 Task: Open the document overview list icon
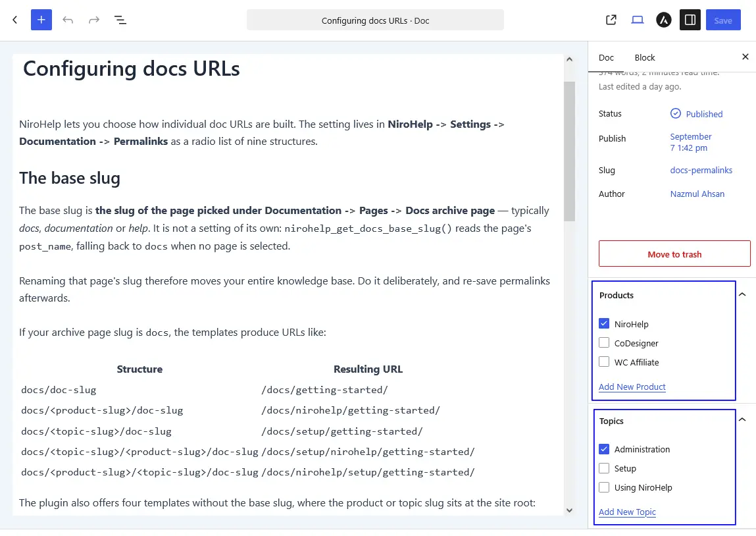click(120, 20)
